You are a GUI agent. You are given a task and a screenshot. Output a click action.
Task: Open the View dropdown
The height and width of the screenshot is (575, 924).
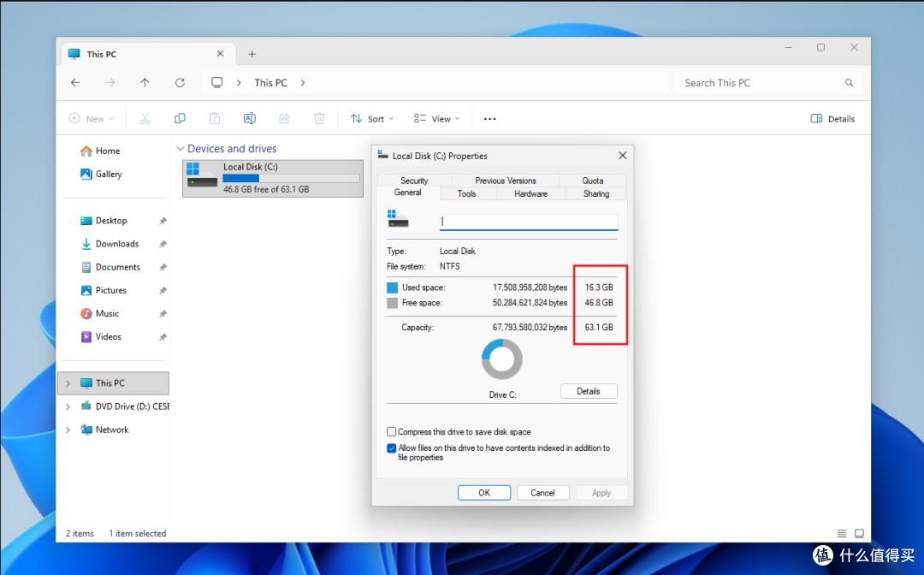pos(436,118)
